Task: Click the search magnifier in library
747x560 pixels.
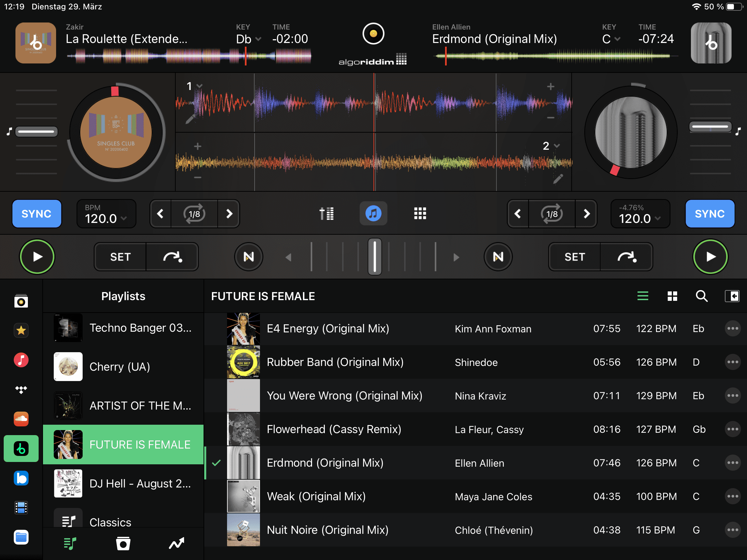Action: 701,296
